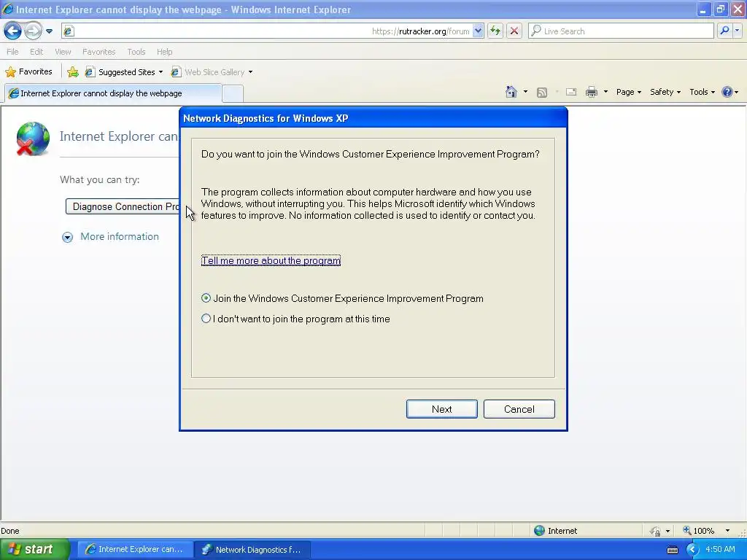Click the Network Diagnostics dialog title bar
Viewport: 747px width, 560px height.
[x=373, y=118]
